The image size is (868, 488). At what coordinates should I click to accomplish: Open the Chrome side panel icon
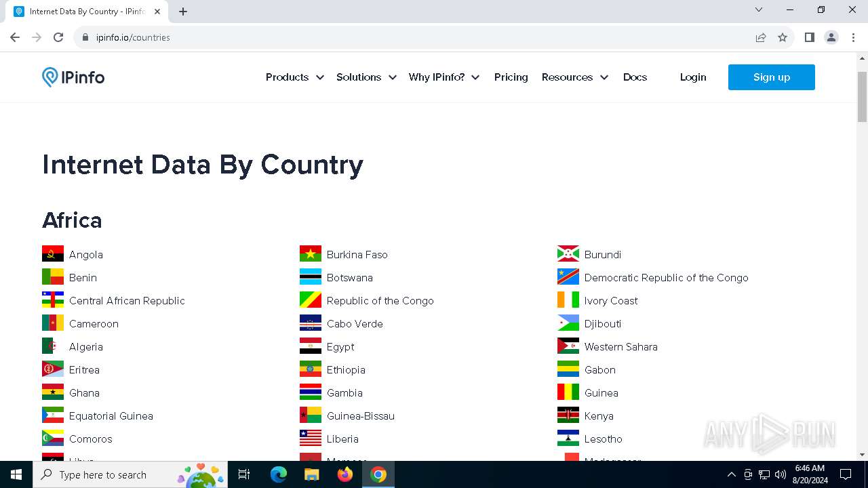click(809, 37)
